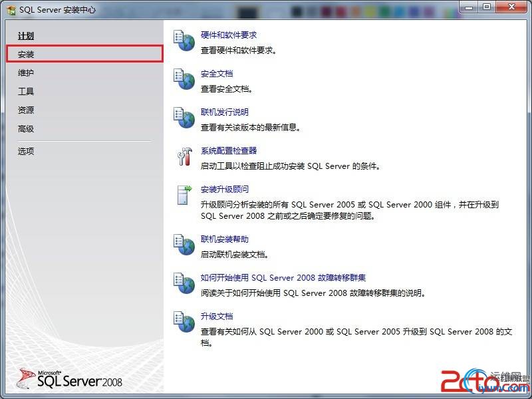Click the wrench and hammer icon for 系统配置检查器
Viewport: 532px width, 399px height.
tap(185, 156)
